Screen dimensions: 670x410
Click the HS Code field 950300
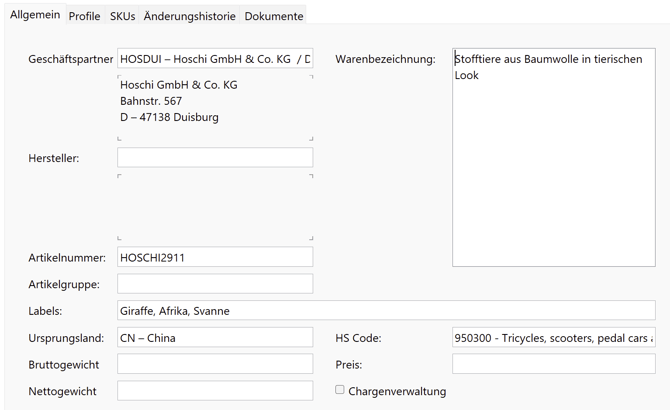coord(553,338)
